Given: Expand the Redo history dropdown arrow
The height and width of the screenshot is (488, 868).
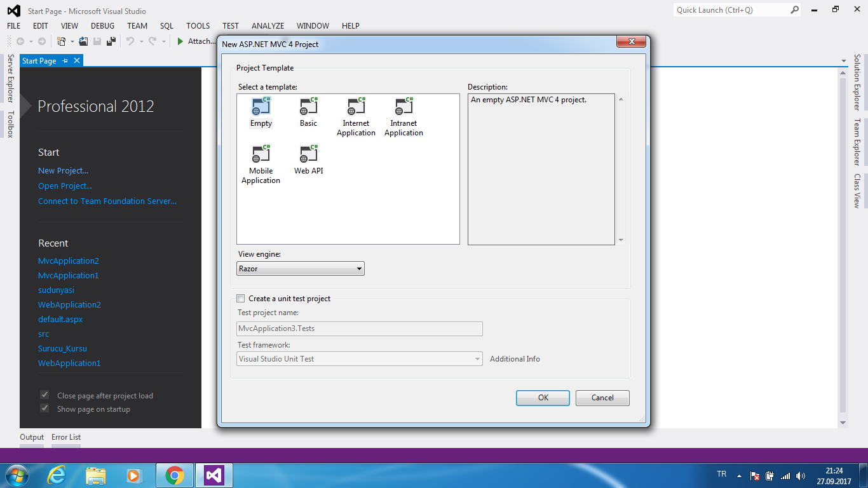Looking at the screenshot, I should (x=163, y=41).
